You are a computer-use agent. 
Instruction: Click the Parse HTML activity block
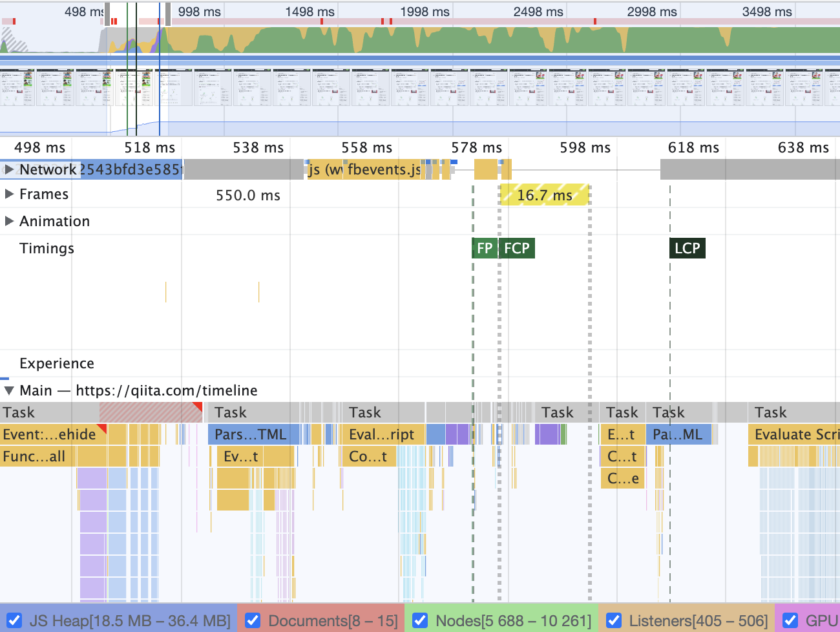click(x=252, y=434)
